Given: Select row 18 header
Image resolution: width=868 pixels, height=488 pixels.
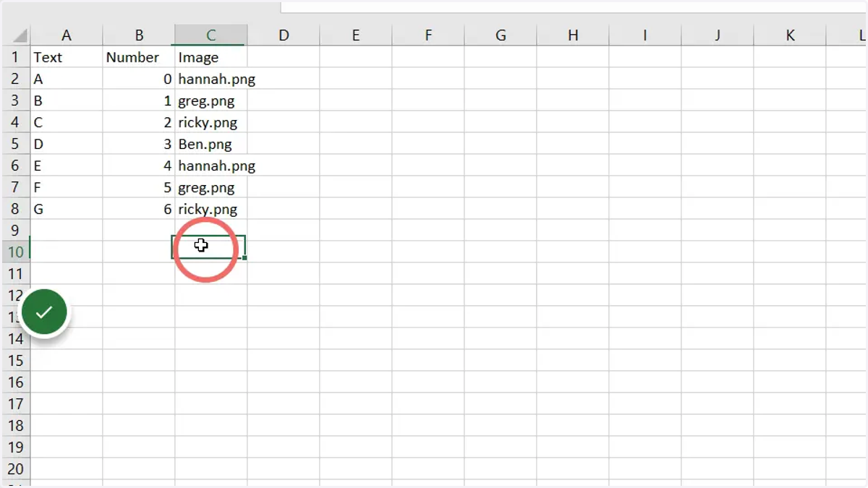Looking at the screenshot, I should [16, 426].
